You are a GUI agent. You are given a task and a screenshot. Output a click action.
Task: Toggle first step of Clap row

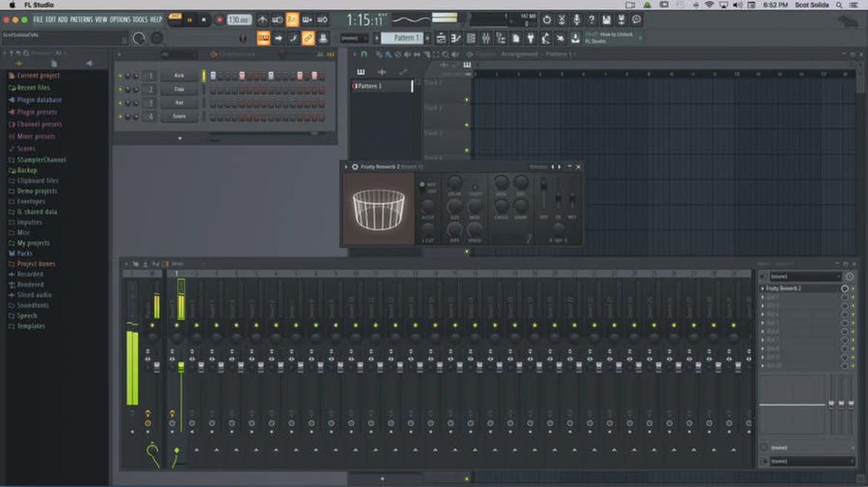pyautogui.click(x=213, y=90)
